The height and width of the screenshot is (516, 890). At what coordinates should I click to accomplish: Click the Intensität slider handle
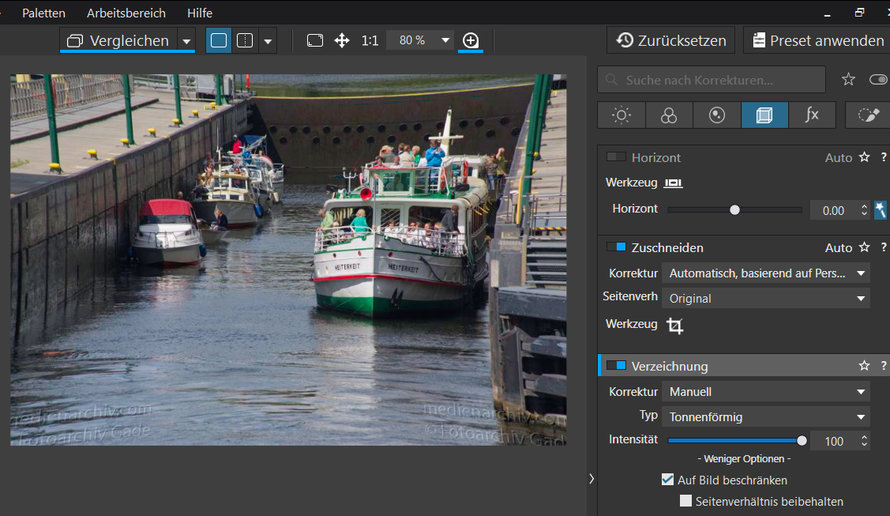click(x=801, y=441)
